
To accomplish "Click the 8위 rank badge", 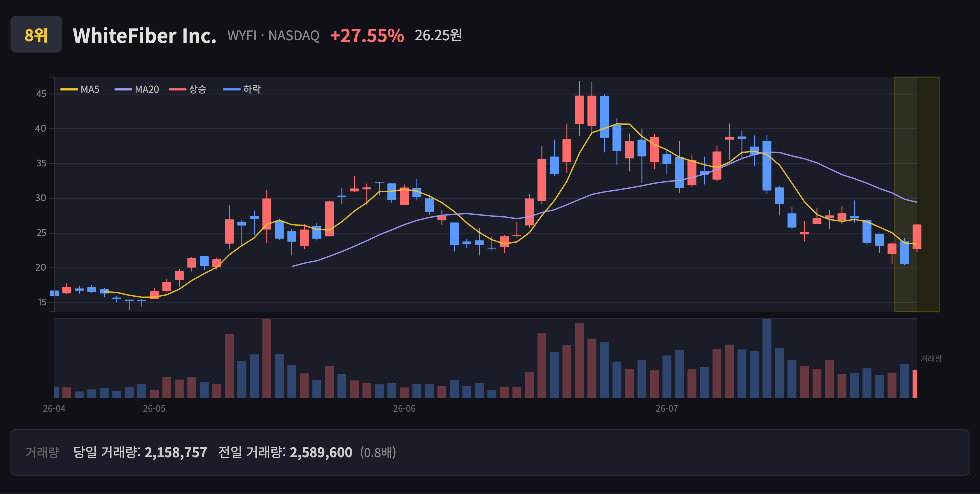I will pyautogui.click(x=36, y=34).
